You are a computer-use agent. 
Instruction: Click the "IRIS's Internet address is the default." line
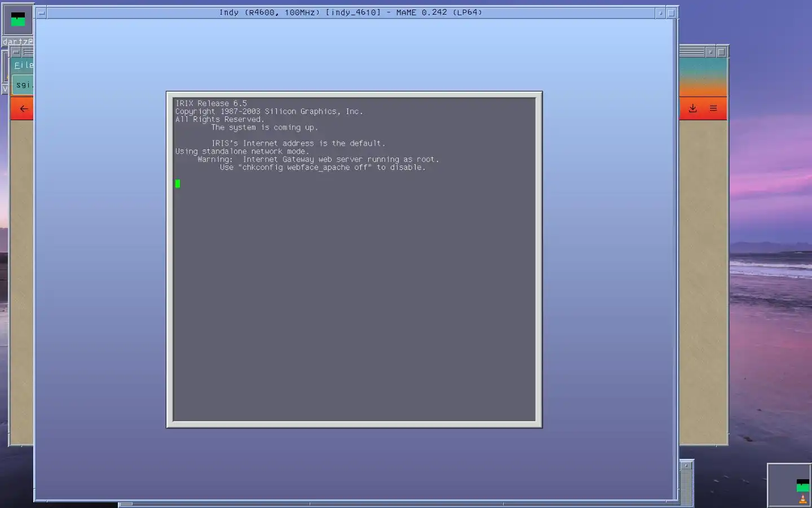point(298,143)
